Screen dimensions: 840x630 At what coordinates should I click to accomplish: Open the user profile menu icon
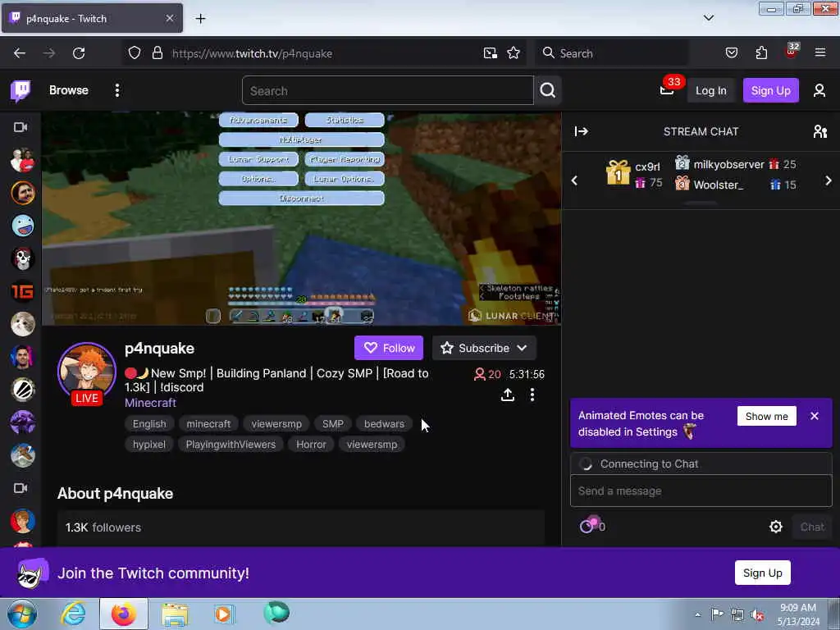tap(819, 90)
